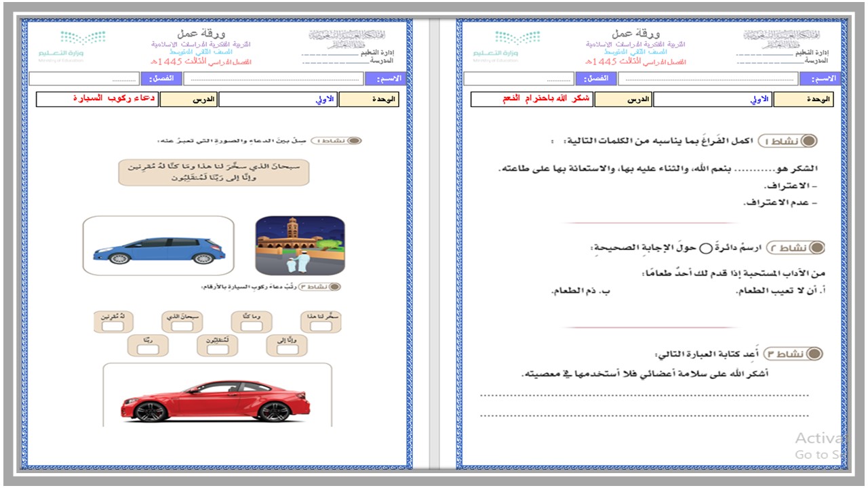Click the question من الآداب المستحبة

tap(733, 272)
